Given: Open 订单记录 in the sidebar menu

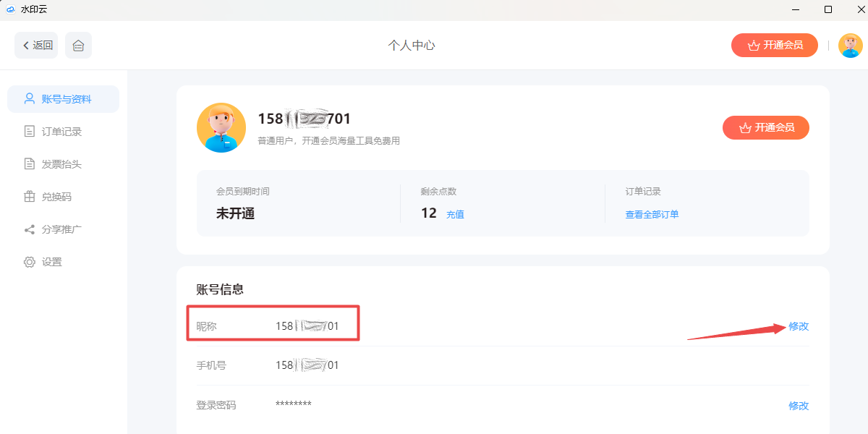Looking at the screenshot, I should [63, 132].
